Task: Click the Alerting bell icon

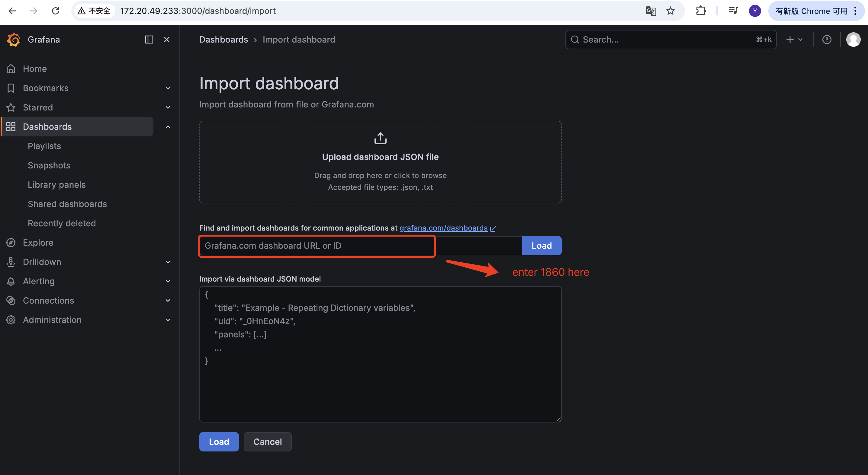Action: 11,281
